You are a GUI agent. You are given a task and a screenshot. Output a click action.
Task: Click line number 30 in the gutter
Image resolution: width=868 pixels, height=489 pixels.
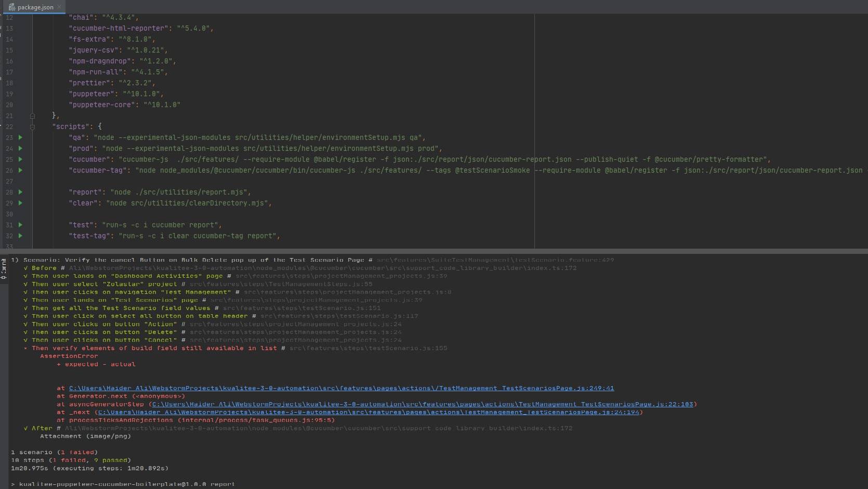[9, 214]
